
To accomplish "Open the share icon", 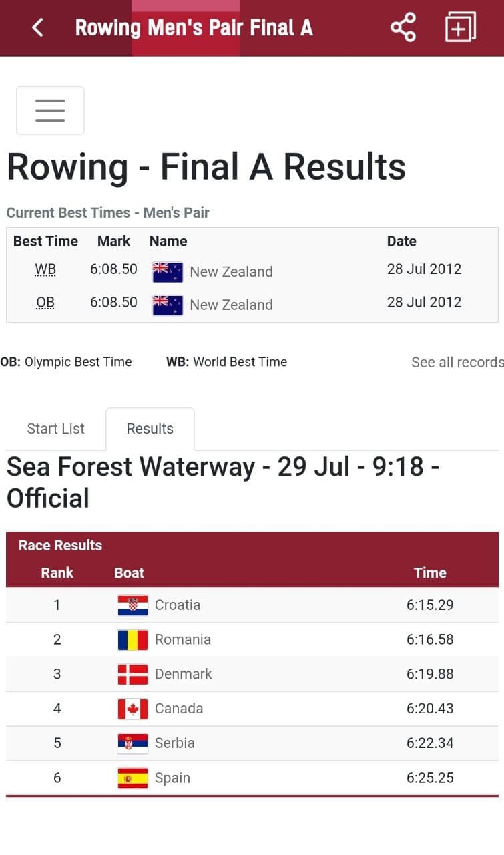I will (403, 28).
